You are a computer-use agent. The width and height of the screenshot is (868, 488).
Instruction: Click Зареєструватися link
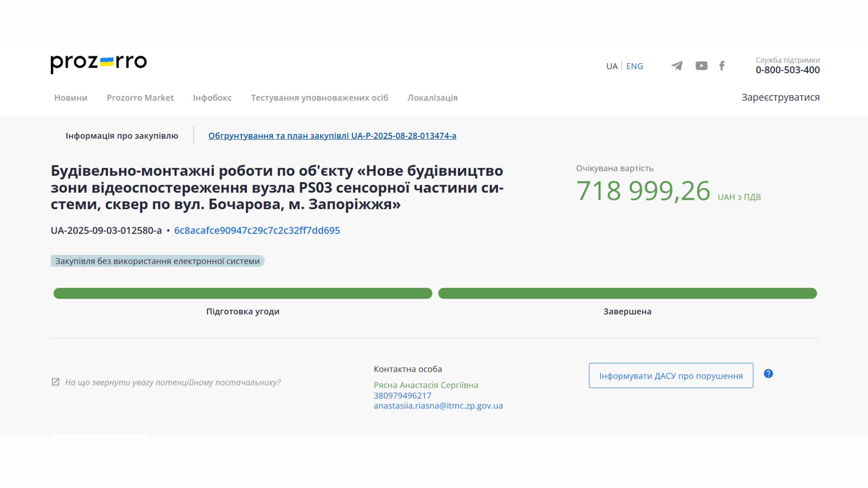click(780, 97)
